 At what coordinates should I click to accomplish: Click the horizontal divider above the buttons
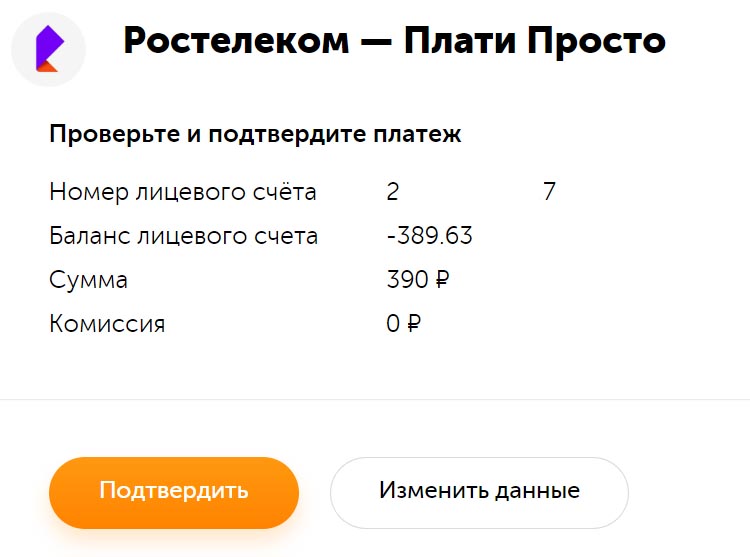tap(375, 399)
